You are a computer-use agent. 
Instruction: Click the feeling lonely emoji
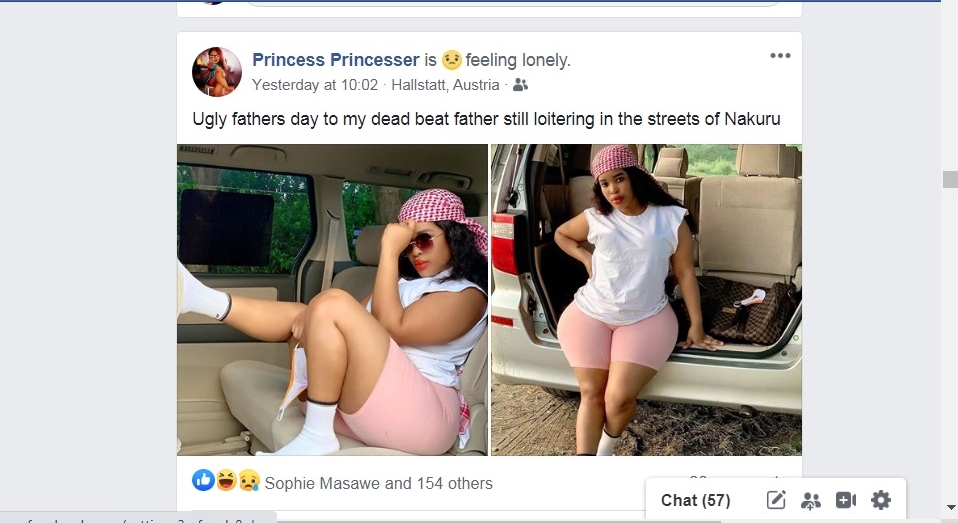point(452,60)
